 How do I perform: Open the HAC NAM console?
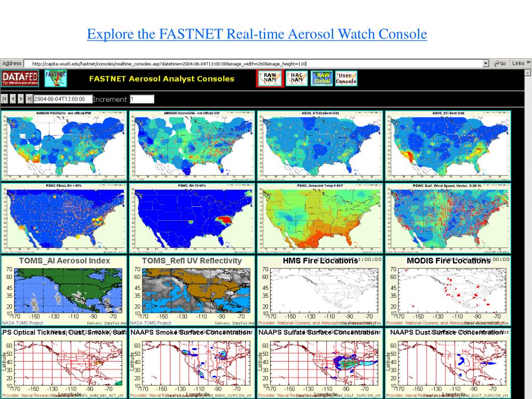click(x=297, y=78)
